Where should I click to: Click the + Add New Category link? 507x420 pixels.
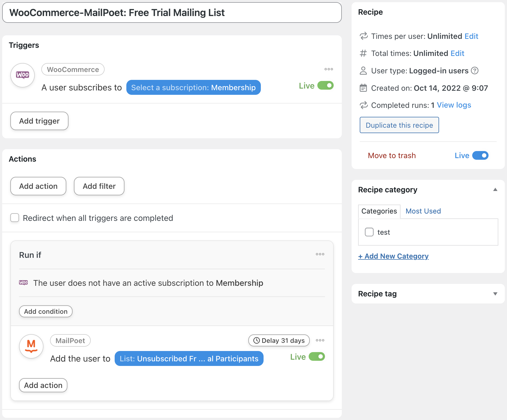point(393,256)
